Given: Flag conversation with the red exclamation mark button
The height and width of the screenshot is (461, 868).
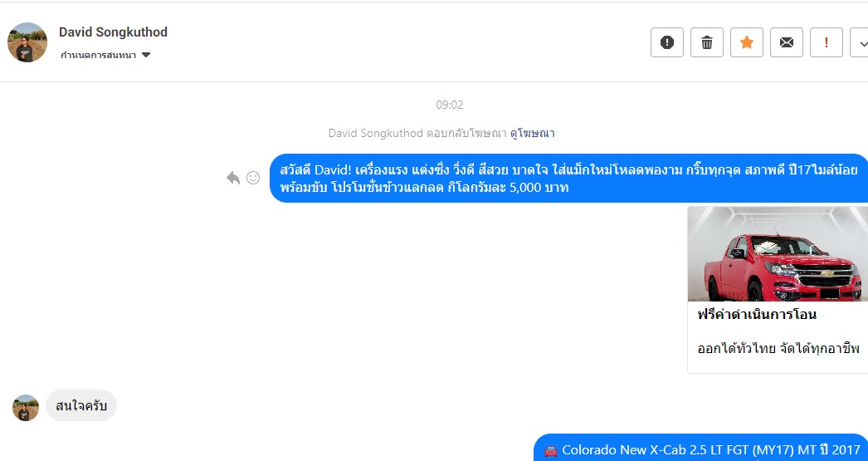Looking at the screenshot, I should click(x=827, y=42).
